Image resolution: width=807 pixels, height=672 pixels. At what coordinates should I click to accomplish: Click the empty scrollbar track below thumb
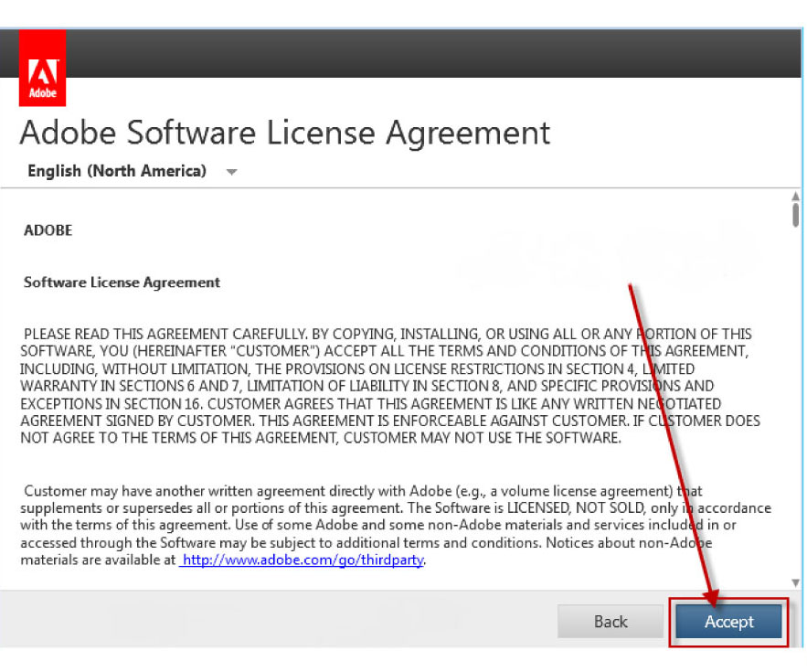[x=796, y=401]
